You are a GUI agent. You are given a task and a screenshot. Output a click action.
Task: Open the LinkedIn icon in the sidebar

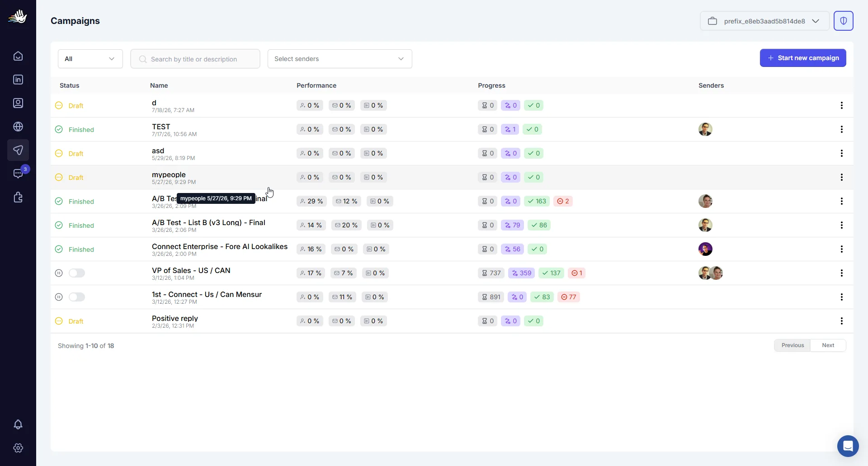click(x=18, y=80)
